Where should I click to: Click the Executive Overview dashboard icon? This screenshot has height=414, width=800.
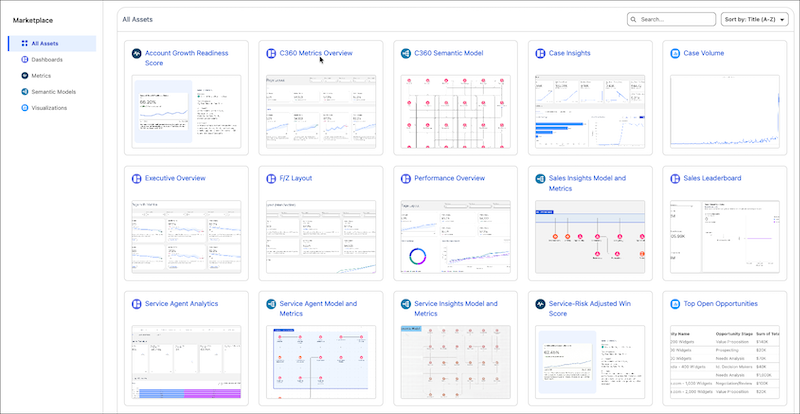coord(136,179)
